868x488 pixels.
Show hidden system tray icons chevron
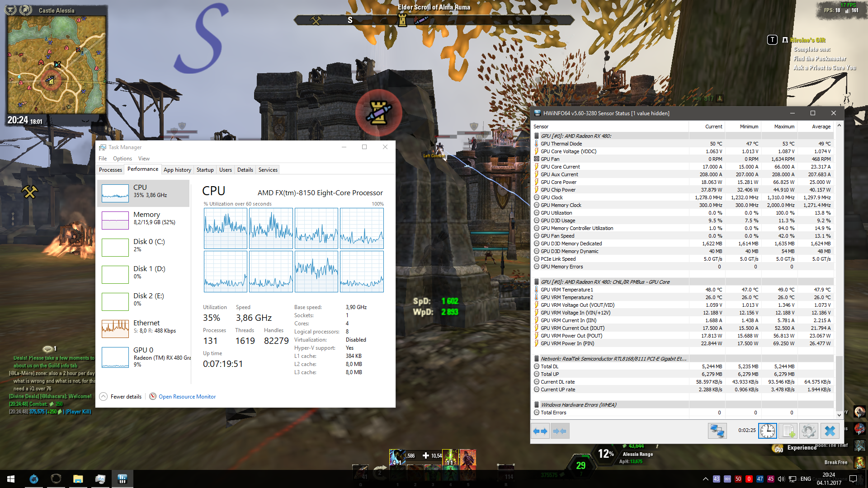pyautogui.click(x=705, y=479)
